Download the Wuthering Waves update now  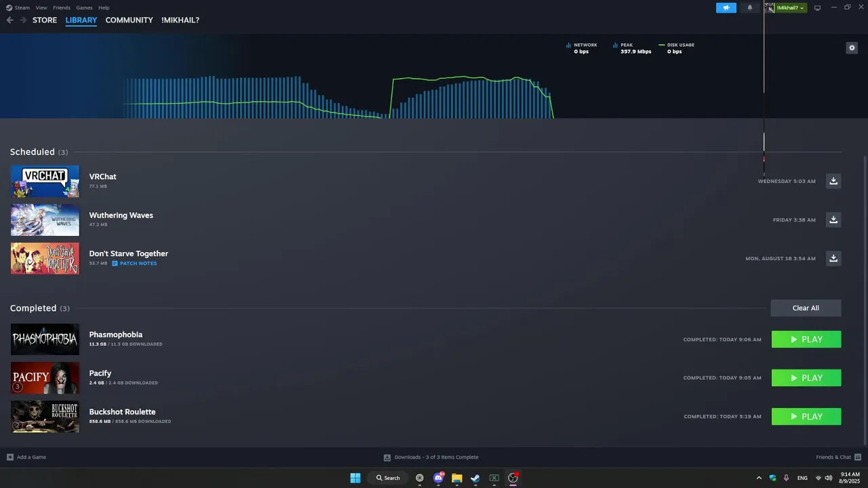tap(833, 220)
